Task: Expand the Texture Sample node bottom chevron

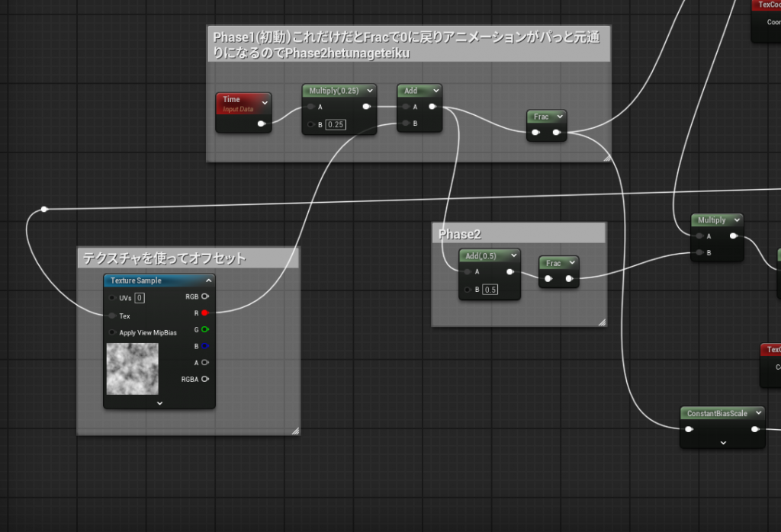Action: point(159,402)
